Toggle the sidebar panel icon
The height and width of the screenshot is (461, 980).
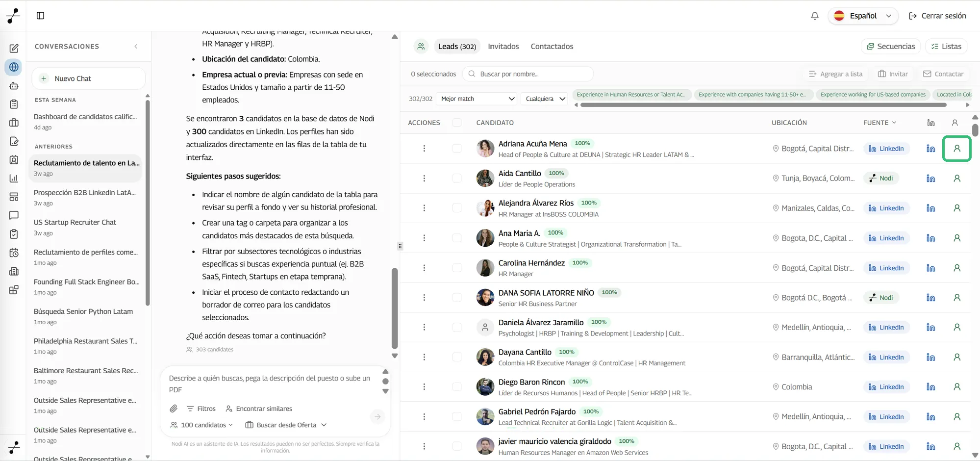click(x=41, y=16)
